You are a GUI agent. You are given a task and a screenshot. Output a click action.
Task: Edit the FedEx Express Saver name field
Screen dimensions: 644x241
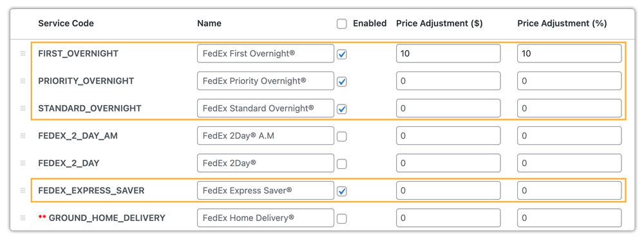[x=265, y=190]
